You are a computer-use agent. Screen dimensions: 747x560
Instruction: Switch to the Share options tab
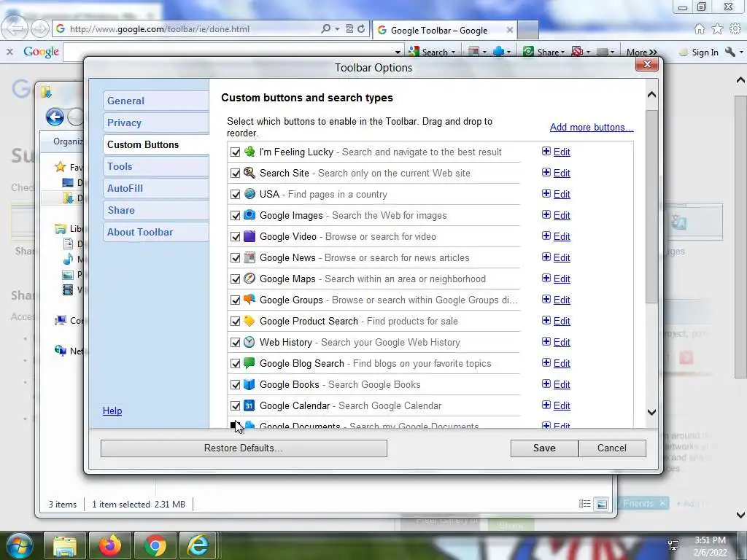(x=156, y=211)
